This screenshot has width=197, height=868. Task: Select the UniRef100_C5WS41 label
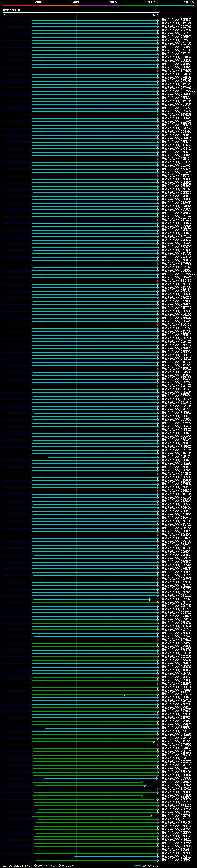click(x=176, y=786)
